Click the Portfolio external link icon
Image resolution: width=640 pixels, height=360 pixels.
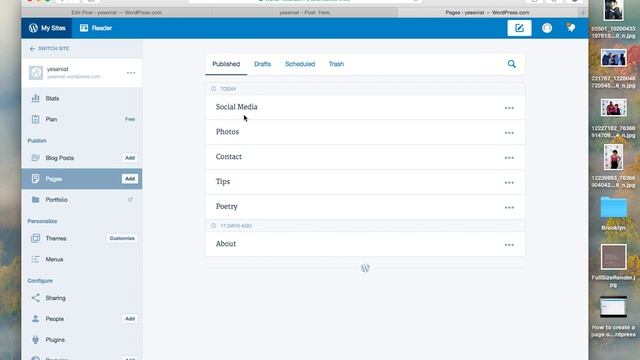[131, 200]
